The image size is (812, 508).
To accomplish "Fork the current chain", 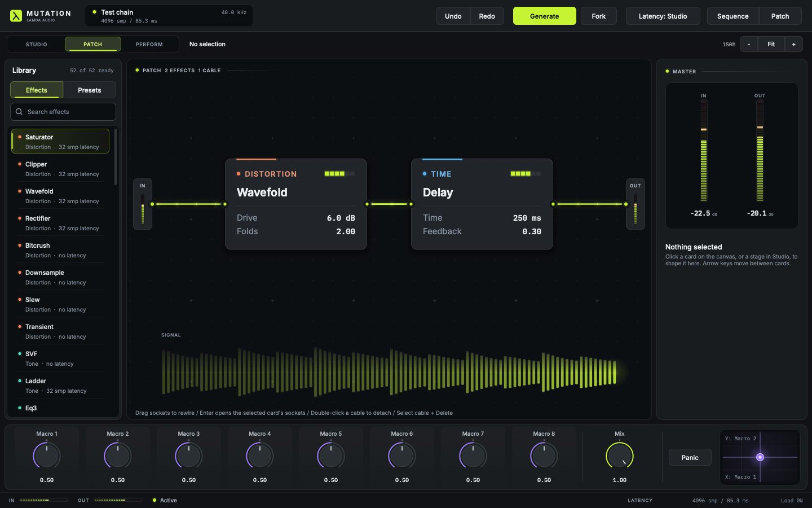I will 599,16.
